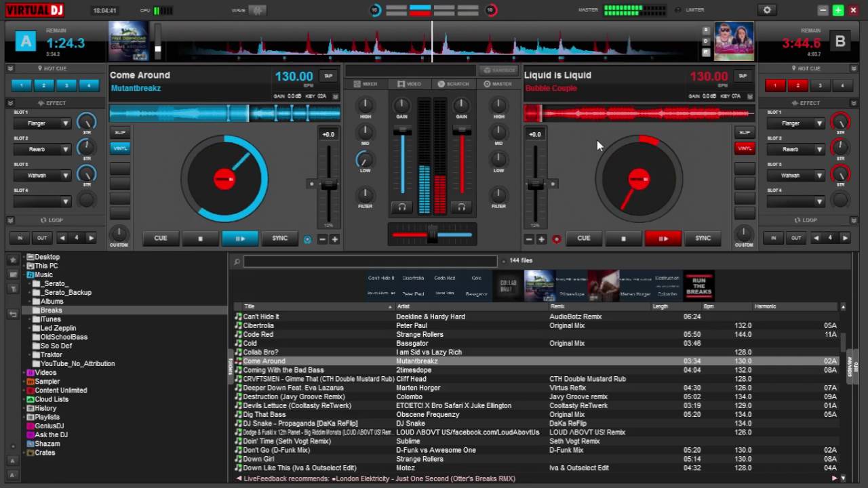
Task: Click the search magnifier icon above track list
Action: pos(237,261)
